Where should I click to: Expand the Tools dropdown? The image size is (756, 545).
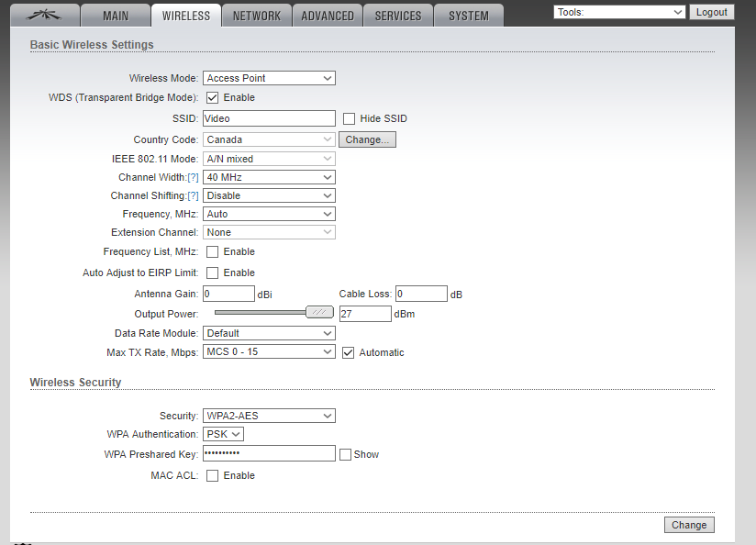click(x=619, y=12)
